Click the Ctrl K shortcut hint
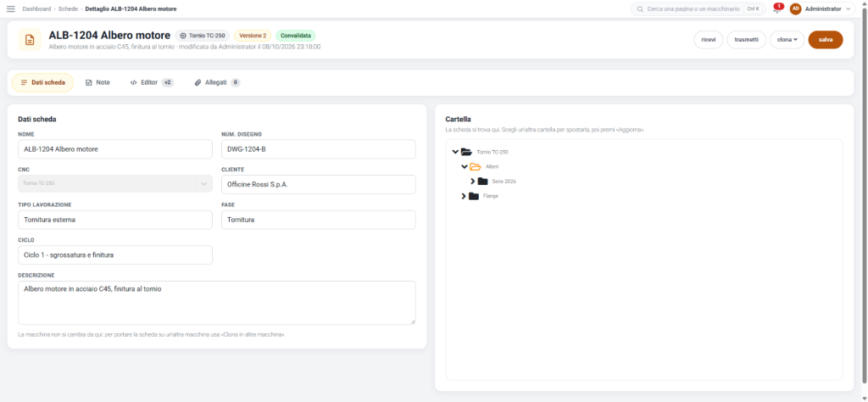868x402 pixels. (x=753, y=9)
